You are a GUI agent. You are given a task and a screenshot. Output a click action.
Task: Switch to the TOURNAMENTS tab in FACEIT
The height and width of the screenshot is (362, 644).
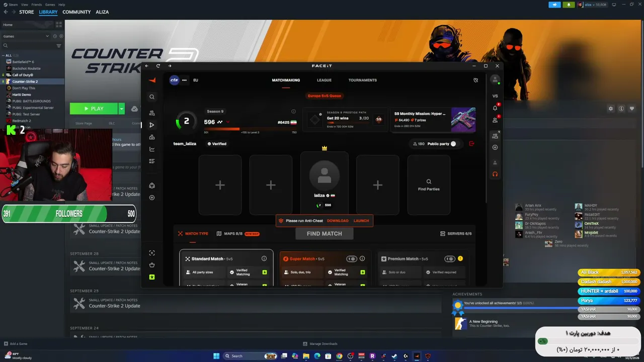click(362, 80)
